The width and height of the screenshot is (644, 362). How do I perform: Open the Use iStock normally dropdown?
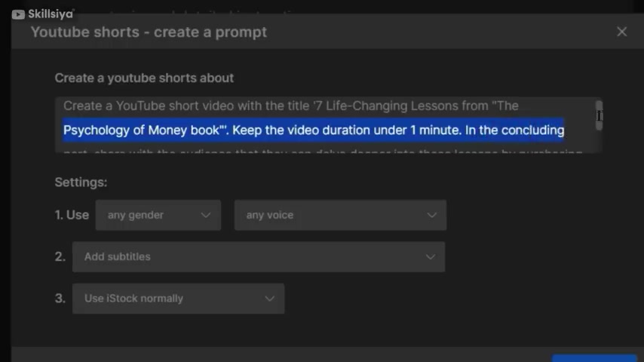click(x=178, y=299)
